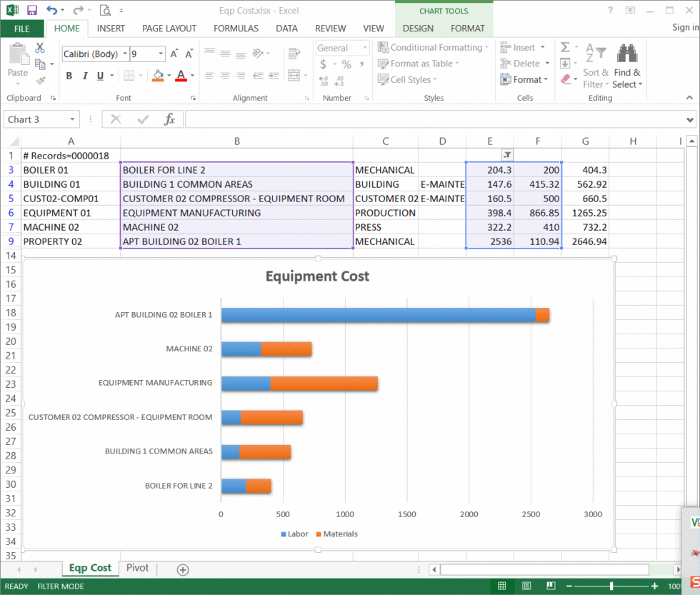700x595 pixels.
Task: Open the Pivot sheet tab
Action: tap(137, 568)
